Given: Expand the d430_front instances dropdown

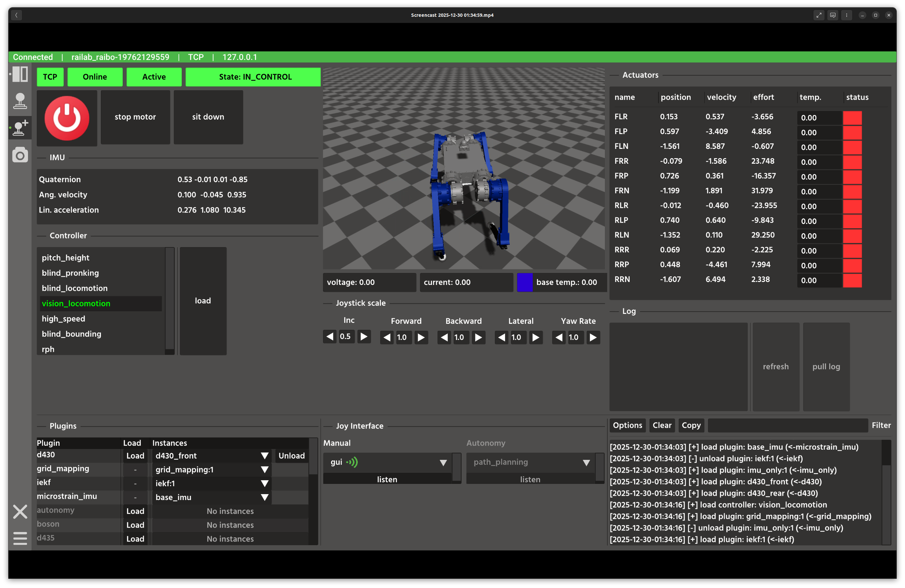Looking at the screenshot, I should pos(265,456).
